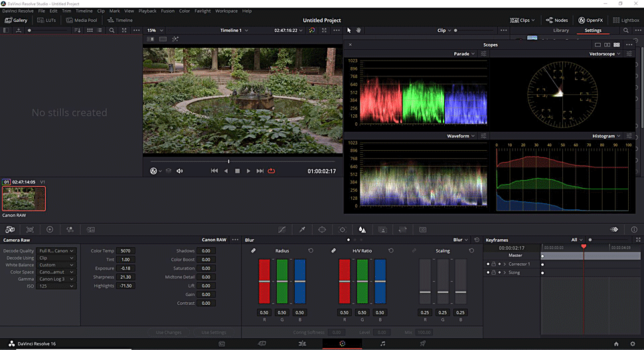Expand the Sizing keyframe row
Screen dimensions: 644x350
(x=505, y=272)
